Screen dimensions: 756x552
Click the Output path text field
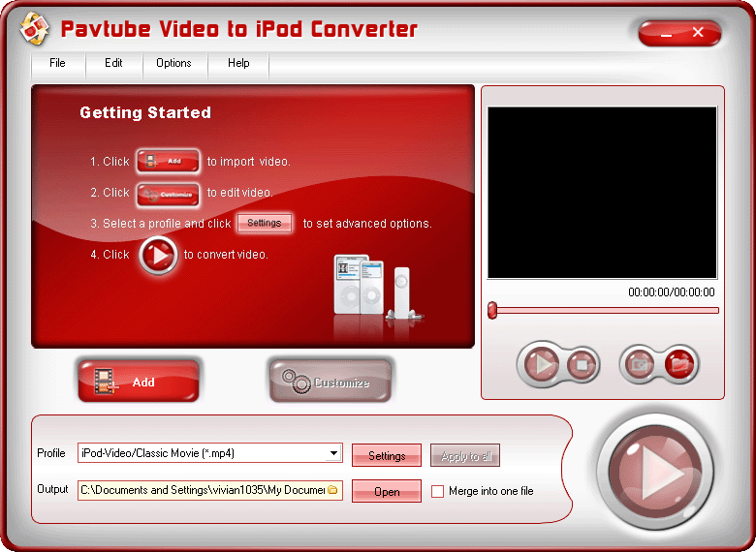coord(202,491)
